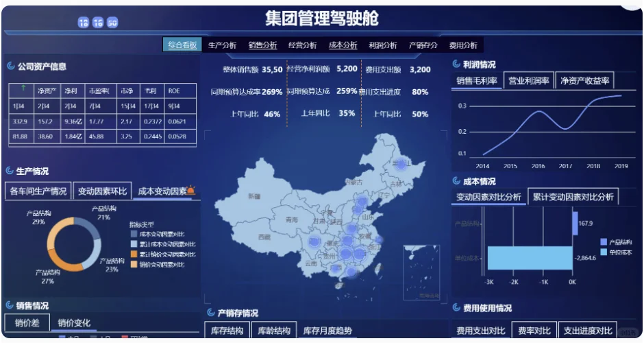Image resolution: width=644 pixels, height=343 pixels.
Task: Click the 费用支出额 value 3,200
Action: coord(420,69)
